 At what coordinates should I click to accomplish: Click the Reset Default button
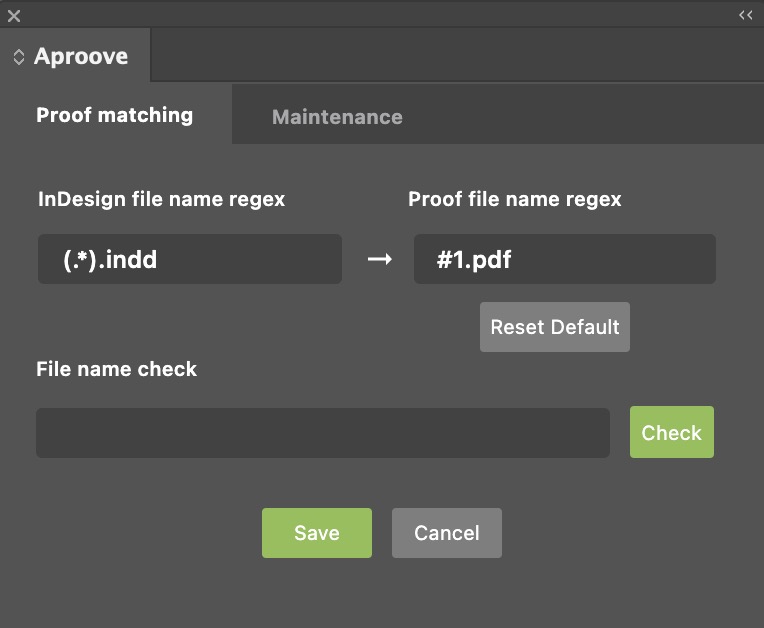click(555, 327)
